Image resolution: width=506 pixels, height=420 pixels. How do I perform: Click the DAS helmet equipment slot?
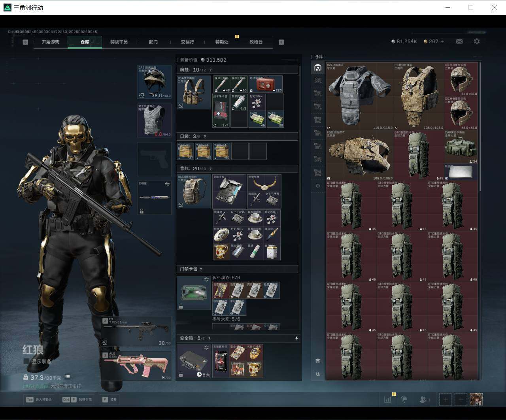pyautogui.click(x=154, y=82)
